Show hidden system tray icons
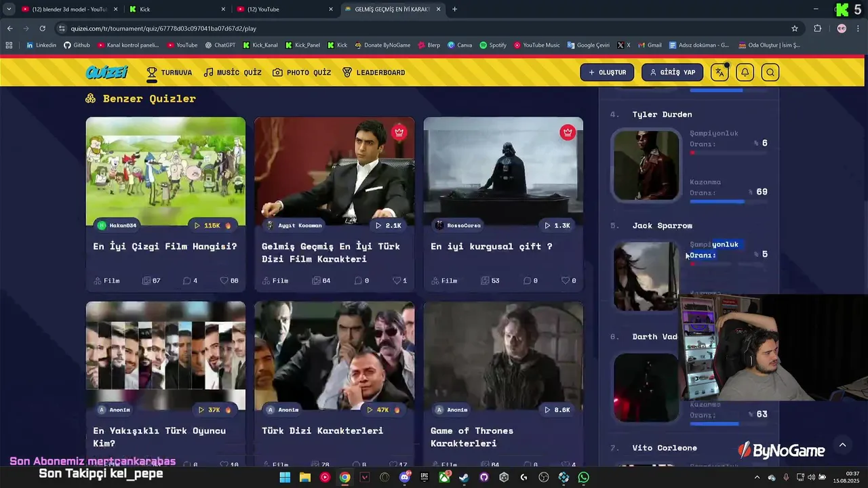868x488 pixels. (x=759, y=477)
